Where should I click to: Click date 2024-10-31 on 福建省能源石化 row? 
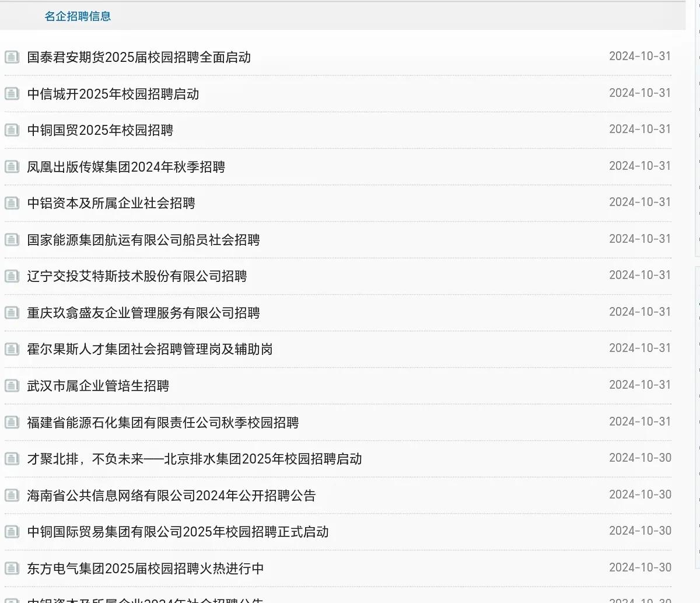click(x=640, y=421)
